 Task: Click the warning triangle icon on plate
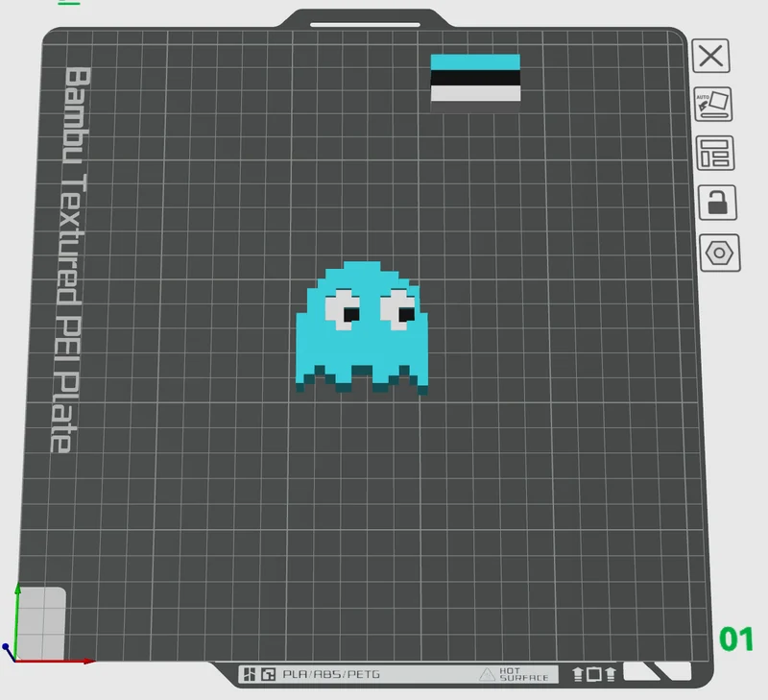(487, 674)
